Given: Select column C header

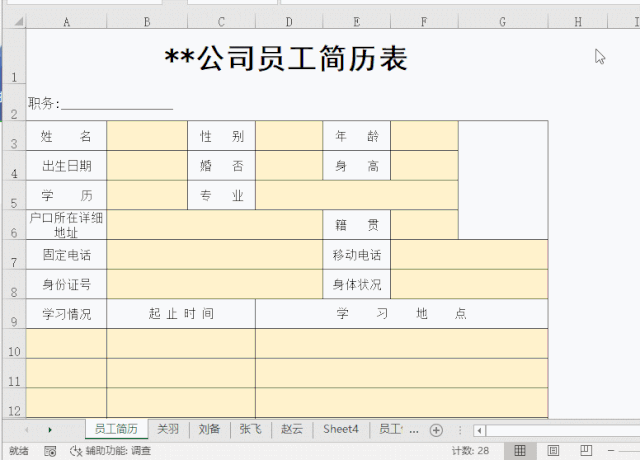Looking at the screenshot, I should point(221,22).
